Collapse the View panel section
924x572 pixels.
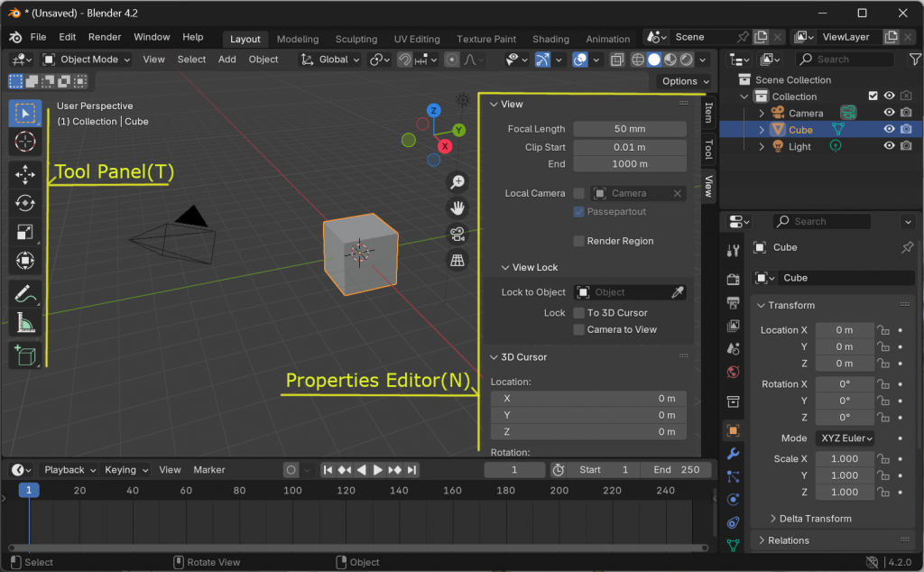tap(494, 105)
